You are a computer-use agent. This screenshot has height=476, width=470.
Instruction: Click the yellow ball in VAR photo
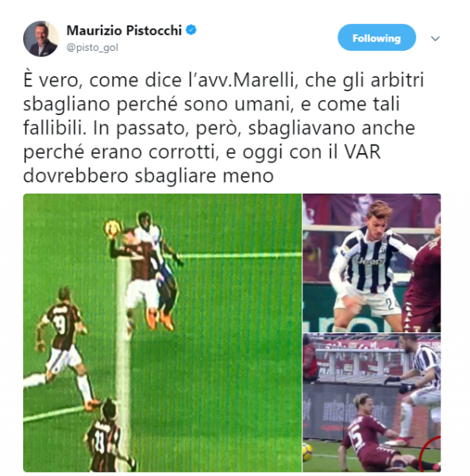pyautogui.click(x=113, y=228)
